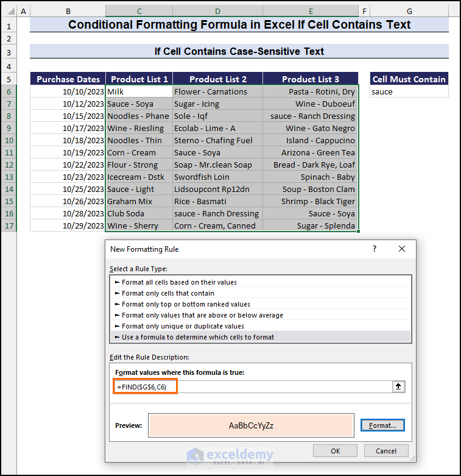Click the 'Product List 1' header cell
Viewport: 461px width, 476px height.
[x=139, y=79]
